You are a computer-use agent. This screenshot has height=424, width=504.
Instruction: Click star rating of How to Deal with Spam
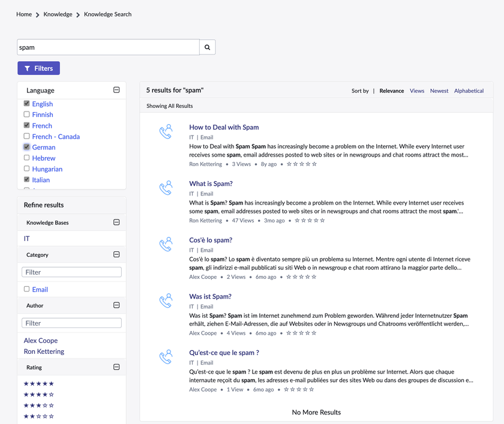[x=301, y=164]
